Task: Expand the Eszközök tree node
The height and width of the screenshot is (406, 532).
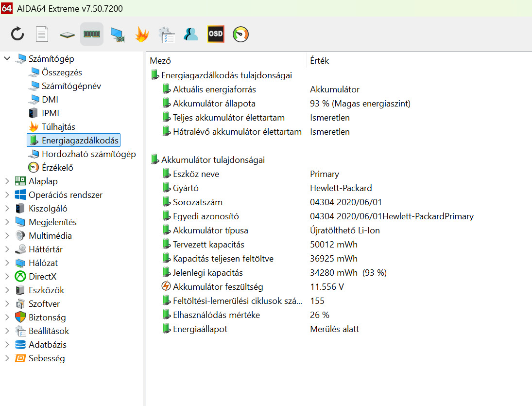Action: click(x=7, y=290)
